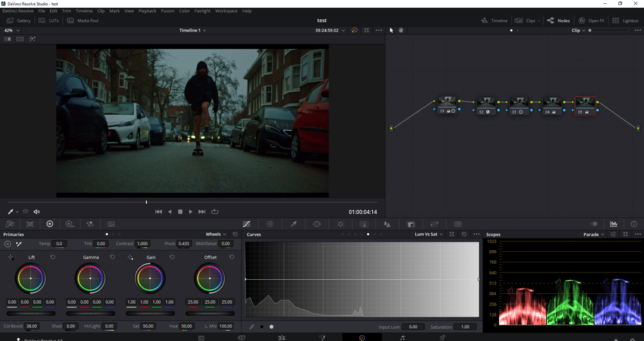Reset all primaries adjustments

click(x=235, y=234)
